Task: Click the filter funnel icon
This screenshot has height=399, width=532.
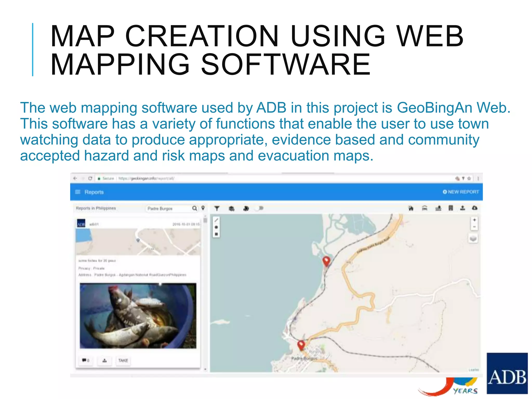Action: click(x=217, y=208)
